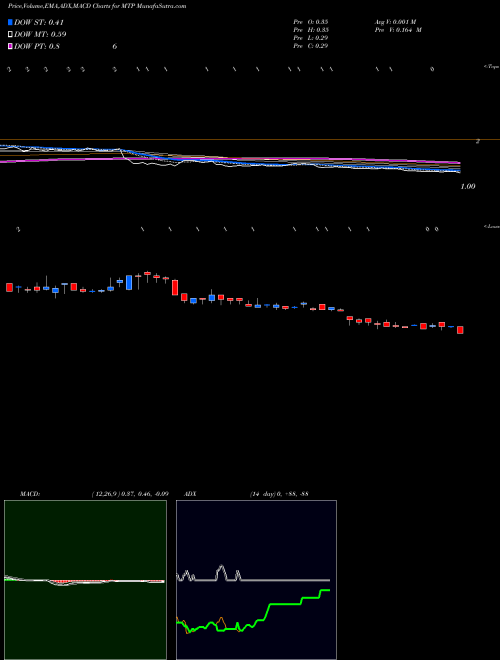Select the 'DOW MT: 0.59' legend text
The height and width of the screenshot is (660, 500).
coord(40,34)
